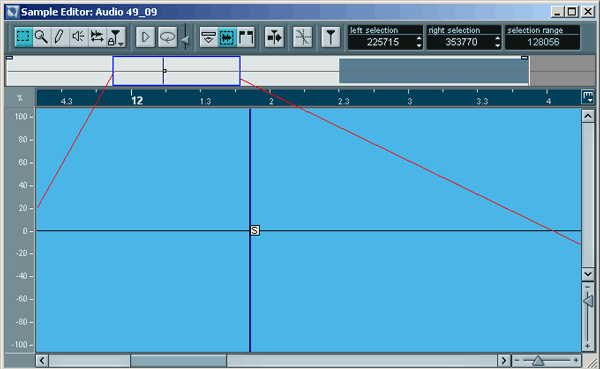Enable the Autoscroll button

[x=274, y=37]
